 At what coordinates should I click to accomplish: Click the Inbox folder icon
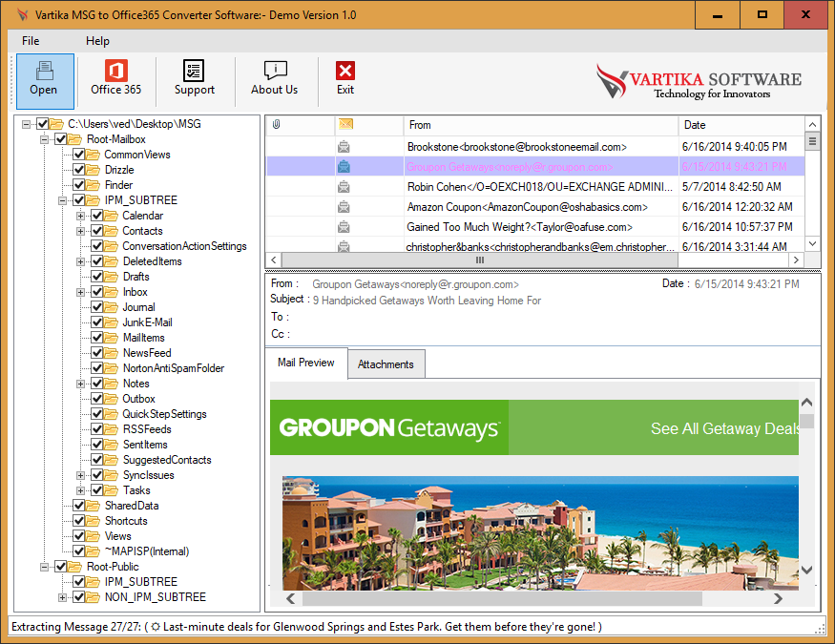click(111, 292)
